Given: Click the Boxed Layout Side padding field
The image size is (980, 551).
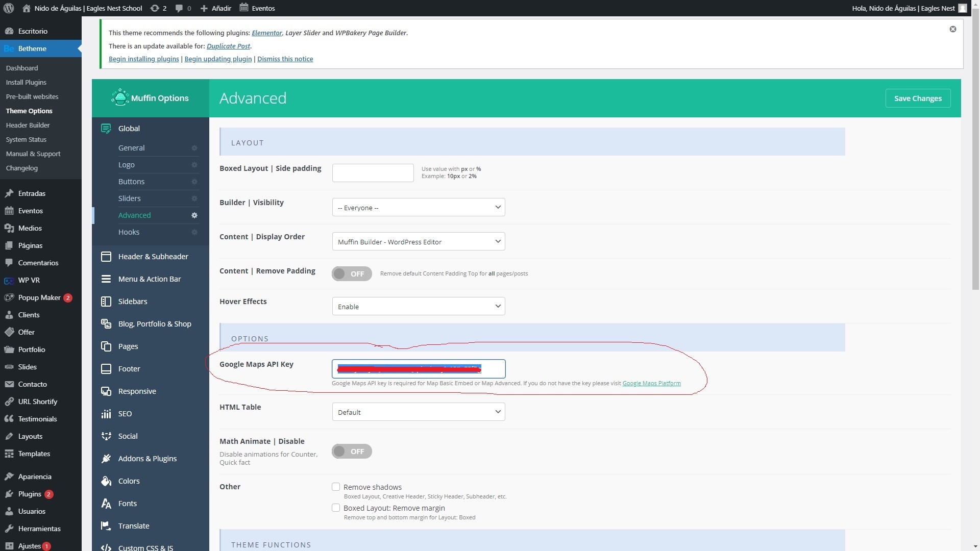Looking at the screenshot, I should [373, 173].
